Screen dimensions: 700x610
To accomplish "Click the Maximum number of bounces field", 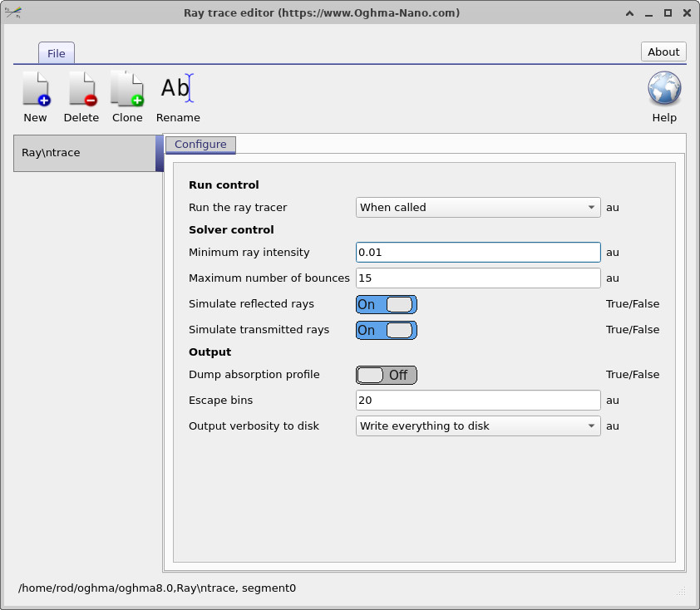I will pyautogui.click(x=478, y=278).
